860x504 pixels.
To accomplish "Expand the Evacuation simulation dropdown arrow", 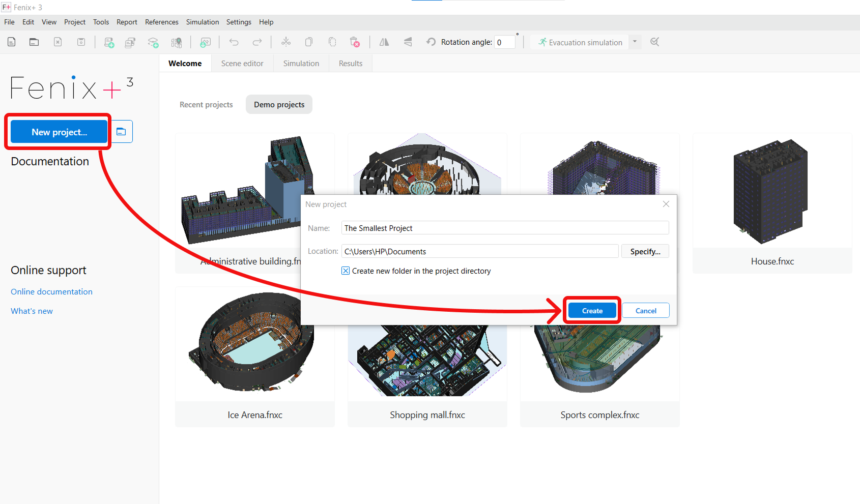I will pos(635,42).
